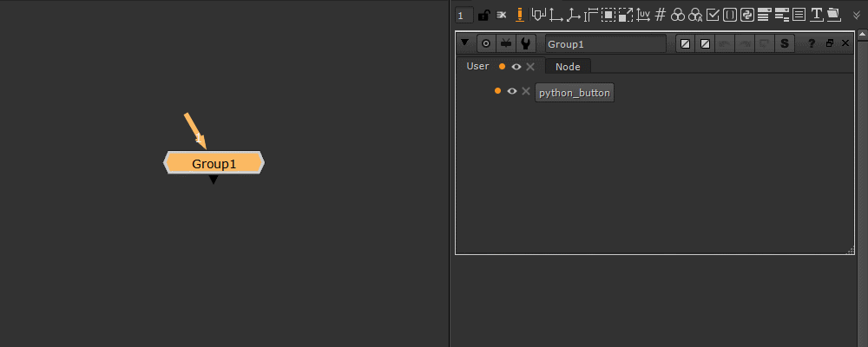Click the viewer monitor icon in panel header
Viewport: 868px width, 347px height.
click(x=506, y=43)
